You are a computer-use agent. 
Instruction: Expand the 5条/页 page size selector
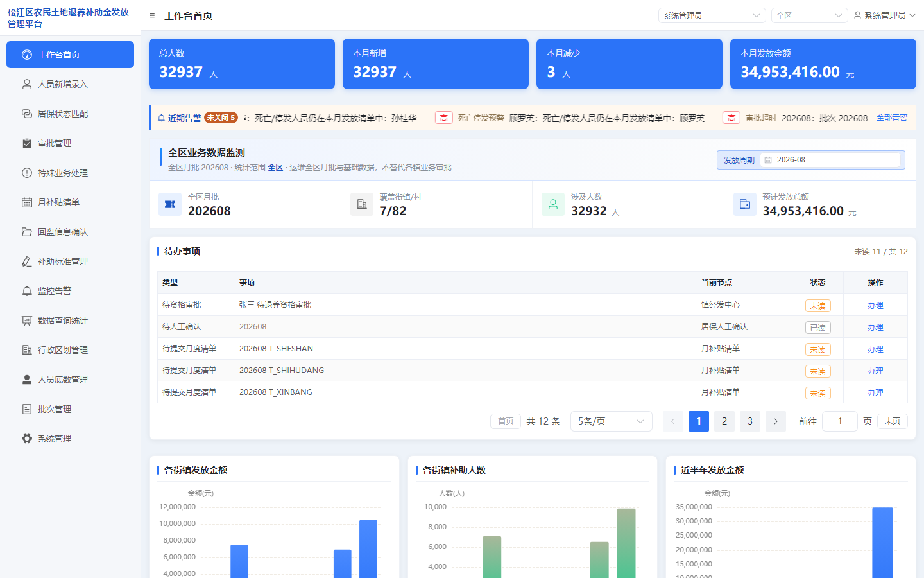coord(611,421)
